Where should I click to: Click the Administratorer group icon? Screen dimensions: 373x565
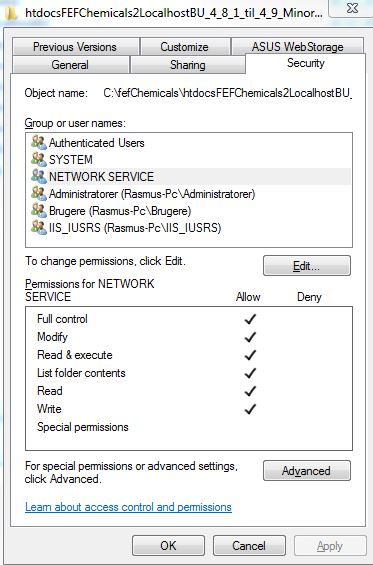(x=39, y=193)
